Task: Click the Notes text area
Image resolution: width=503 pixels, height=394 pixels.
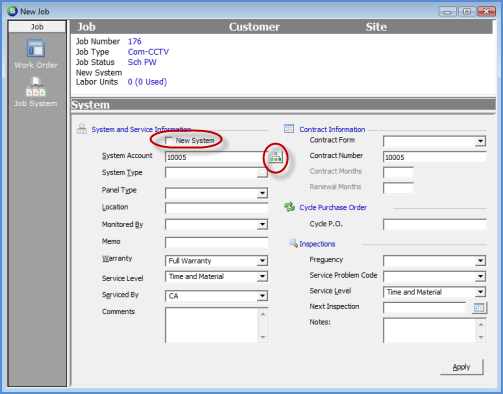Action: 429,330
